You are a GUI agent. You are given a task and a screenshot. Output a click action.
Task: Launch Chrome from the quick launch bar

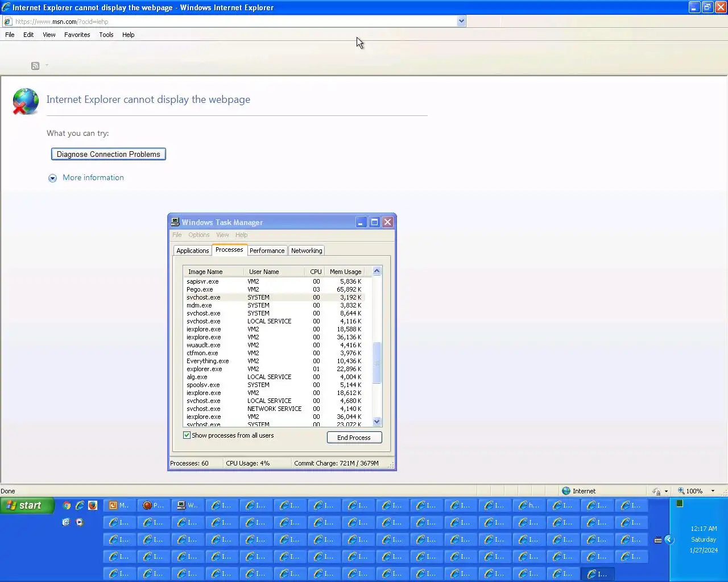[x=67, y=505]
